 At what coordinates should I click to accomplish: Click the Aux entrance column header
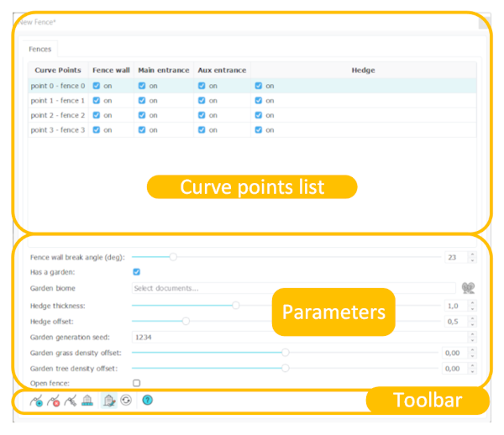coord(222,70)
